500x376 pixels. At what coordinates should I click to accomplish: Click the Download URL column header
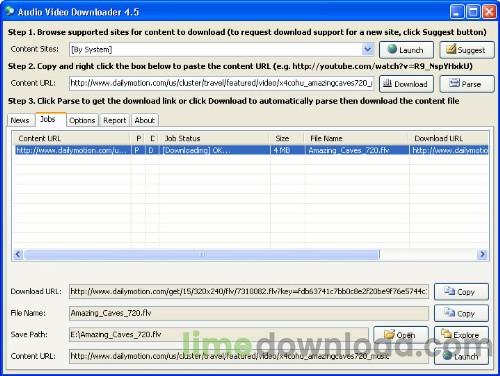point(449,138)
